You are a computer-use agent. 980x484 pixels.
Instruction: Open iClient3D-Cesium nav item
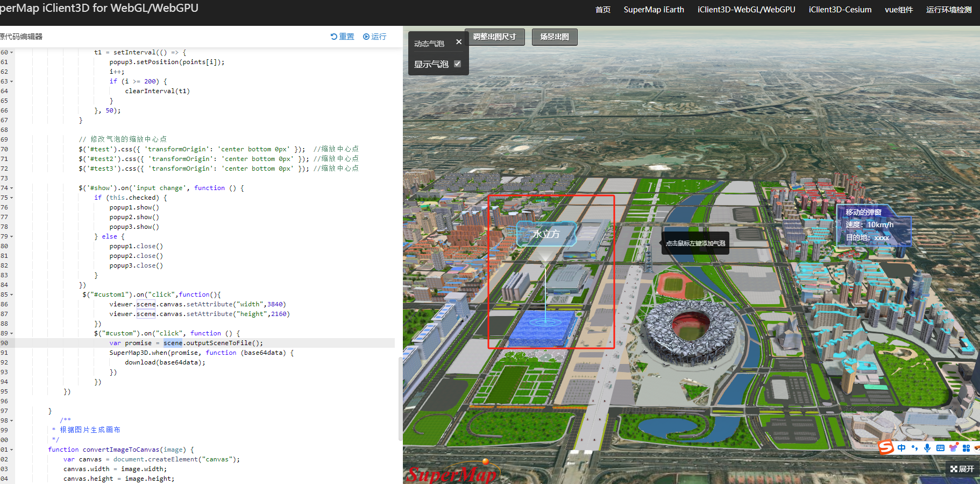840,10
